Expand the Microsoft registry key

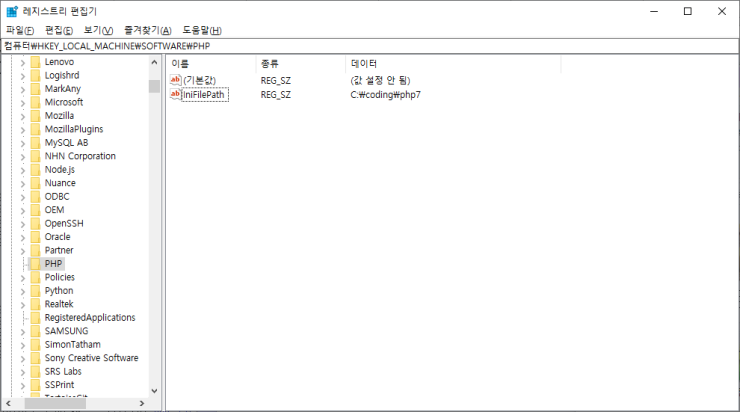22,102
